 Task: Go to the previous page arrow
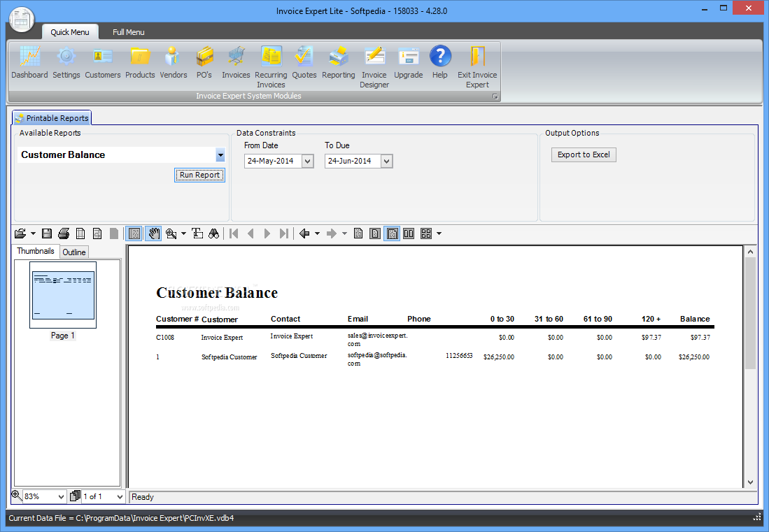(251, 233)
